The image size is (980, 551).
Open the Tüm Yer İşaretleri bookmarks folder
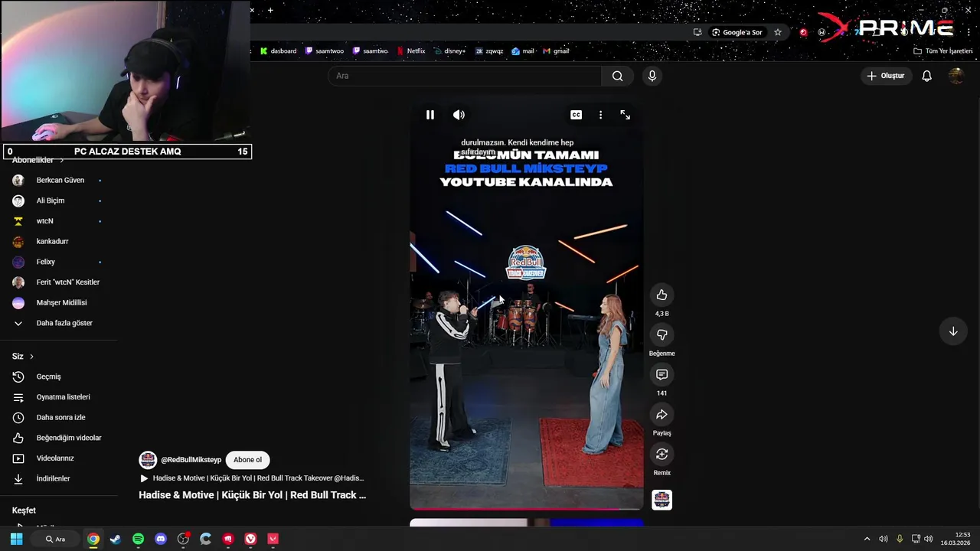(x=942, y=51)
